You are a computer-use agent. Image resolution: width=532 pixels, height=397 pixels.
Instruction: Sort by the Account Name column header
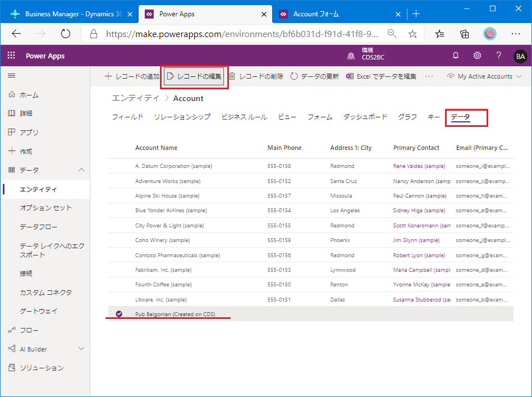(156, 148)
